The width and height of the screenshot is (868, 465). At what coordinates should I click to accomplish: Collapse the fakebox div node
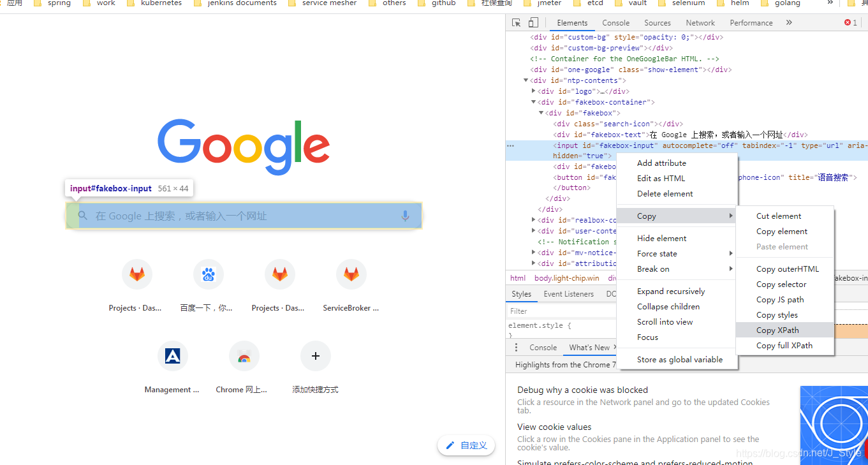[541, 113]
